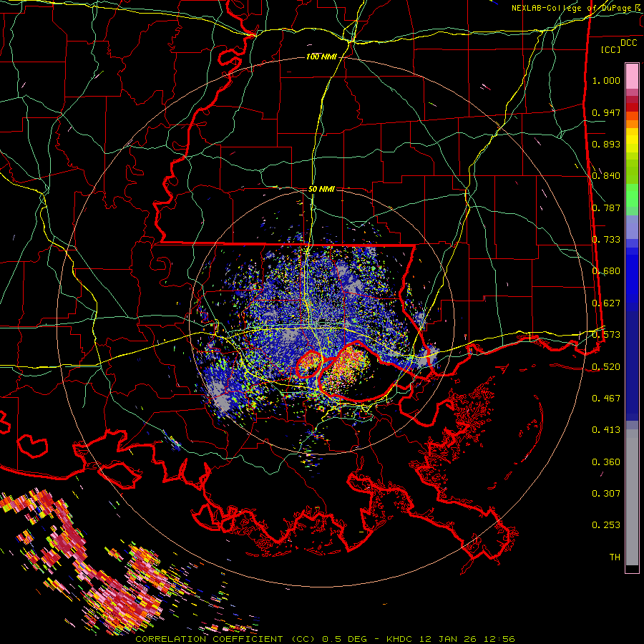The height and width of the screenshot is (644, 644).
Task: Pick the pink color band beside 1.000
Action: pyautogui.click(x=632, y=77)
